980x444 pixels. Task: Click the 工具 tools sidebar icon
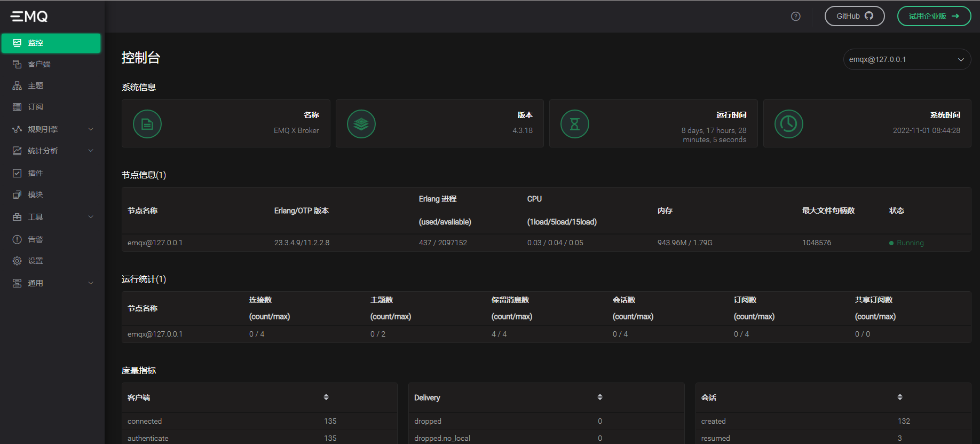pyautogui.click(x=17, y=217)
